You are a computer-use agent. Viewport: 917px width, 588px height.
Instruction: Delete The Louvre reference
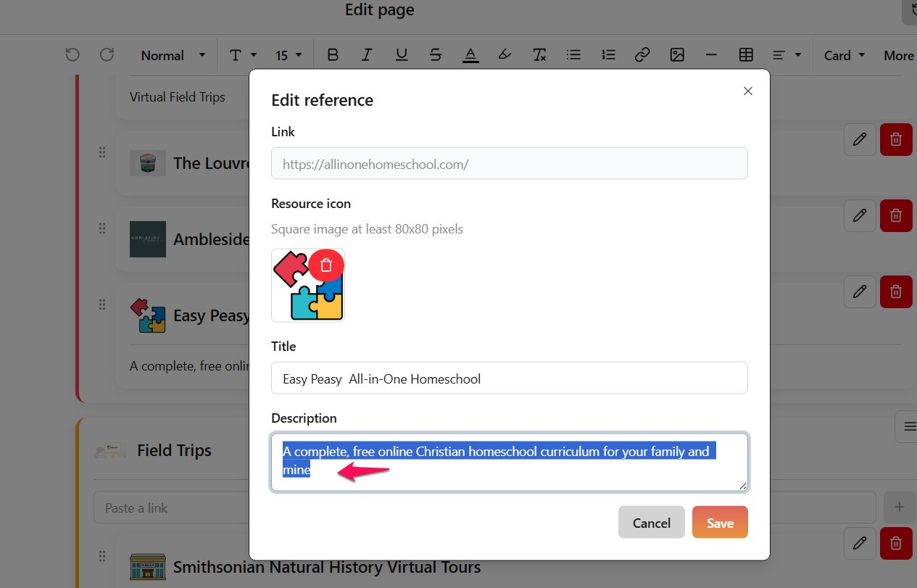(x=896, y=139)
